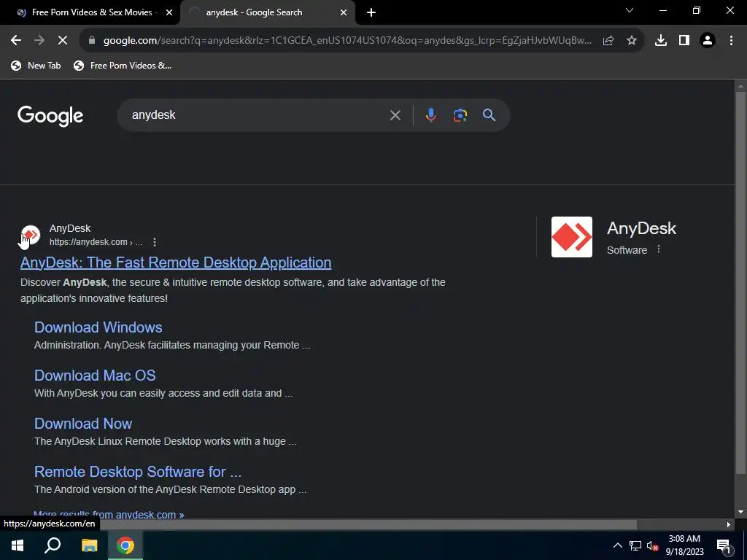Open the taskbar clock and date
The height and width of the screenshot is (560, 747).
coord(684,545)
